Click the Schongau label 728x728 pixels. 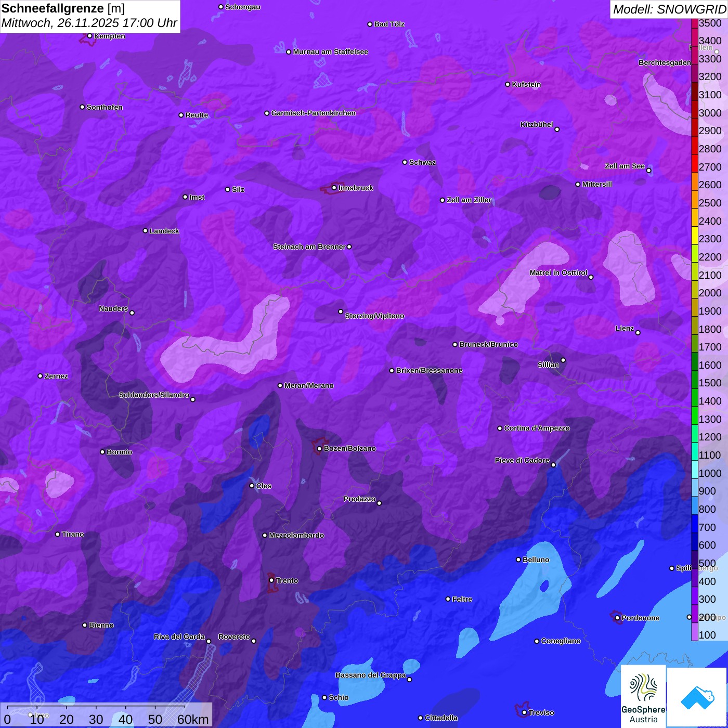[x=242, y=7]
